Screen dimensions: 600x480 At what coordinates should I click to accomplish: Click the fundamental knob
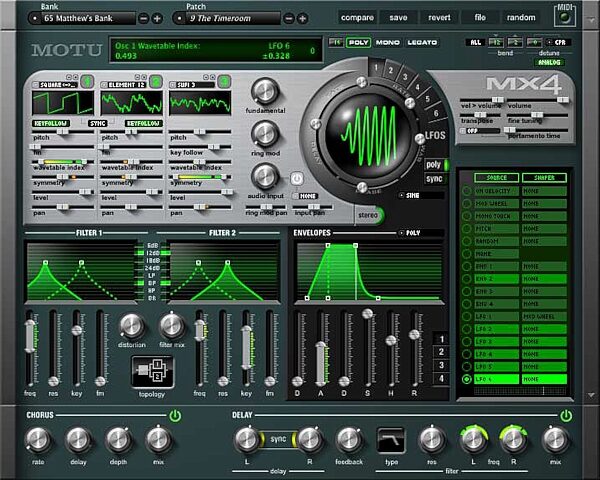265,91
